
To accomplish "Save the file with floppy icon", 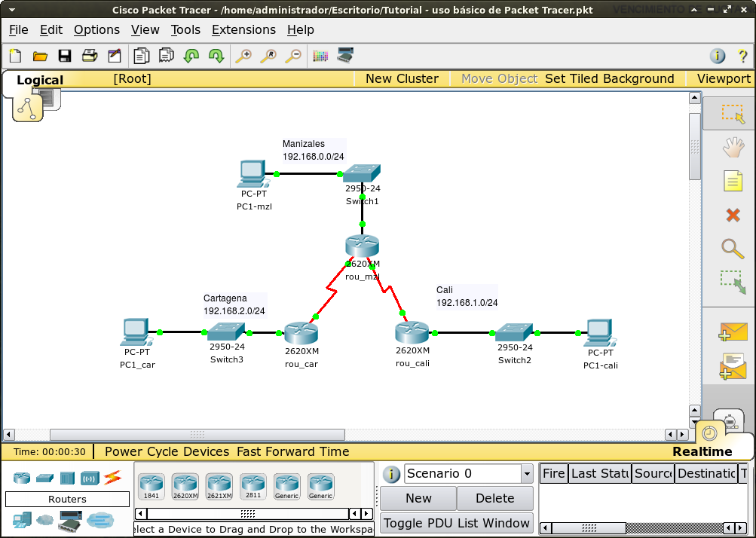I will tap(65, 56).
